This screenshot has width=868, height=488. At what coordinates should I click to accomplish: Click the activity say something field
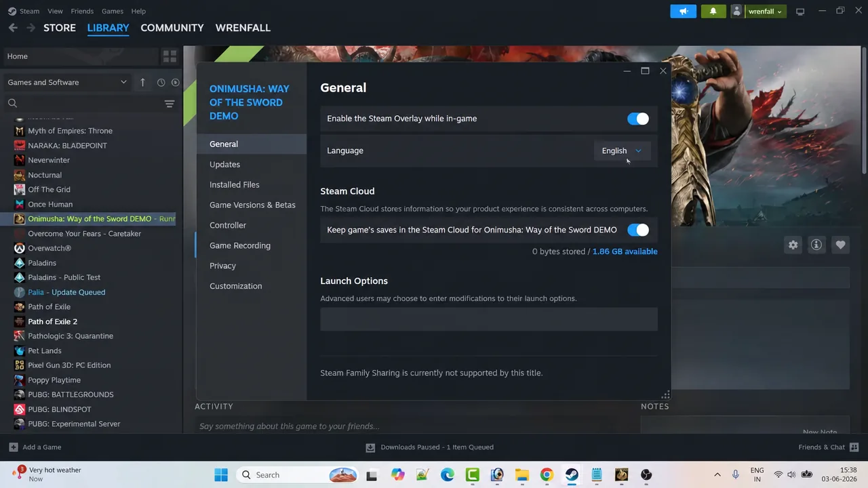pyautogui.click(x=412, y=426)
